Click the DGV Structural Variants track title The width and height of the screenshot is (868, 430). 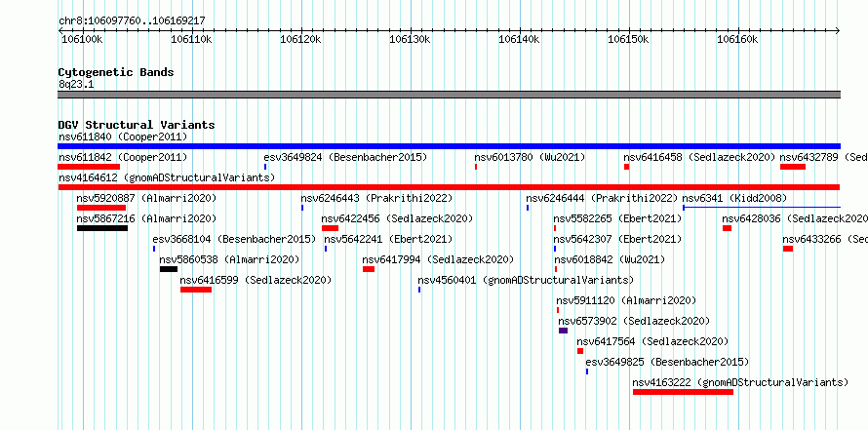137,125
